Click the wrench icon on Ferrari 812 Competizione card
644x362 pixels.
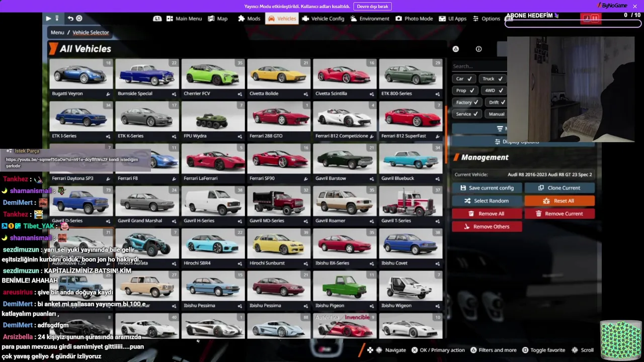click(x=372, y=136)
